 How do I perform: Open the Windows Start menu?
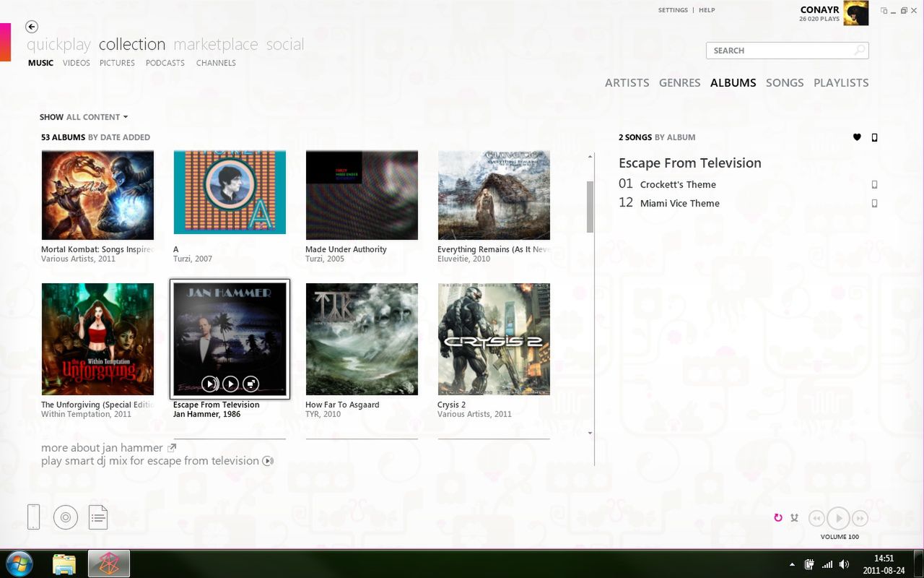pos(19,564)
